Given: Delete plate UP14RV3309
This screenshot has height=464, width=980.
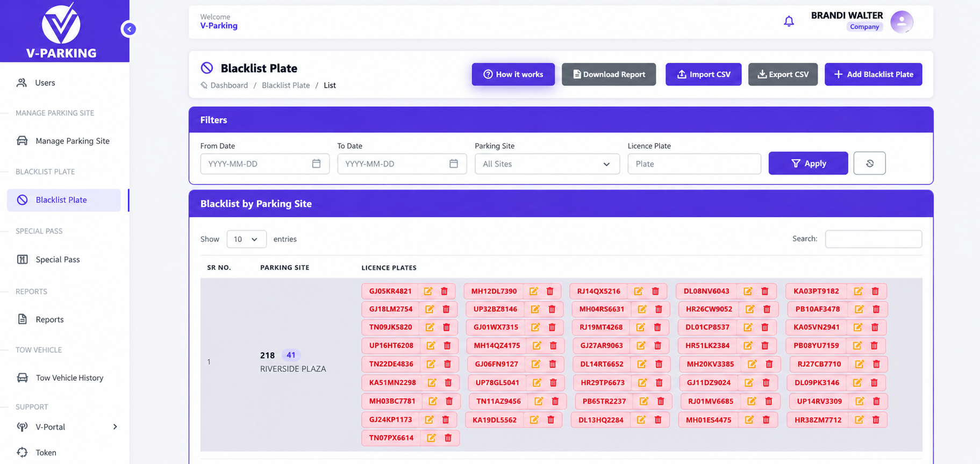Looking at the screenshot, I should click(876, 401).
